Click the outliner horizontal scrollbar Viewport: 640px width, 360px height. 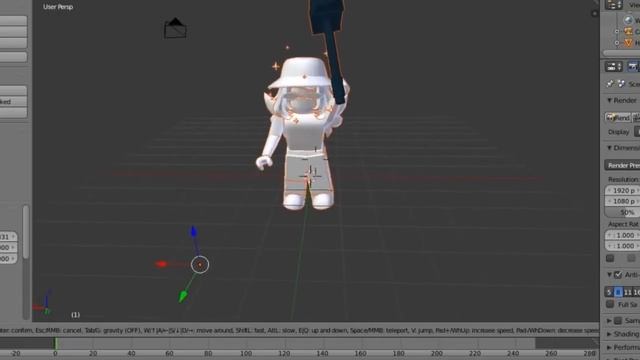[x=621, y=53]
